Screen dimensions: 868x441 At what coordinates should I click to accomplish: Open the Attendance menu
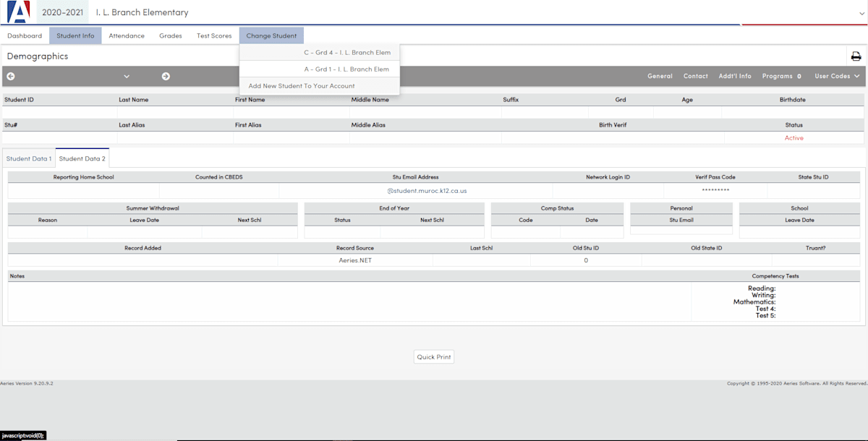click(127, 35)
